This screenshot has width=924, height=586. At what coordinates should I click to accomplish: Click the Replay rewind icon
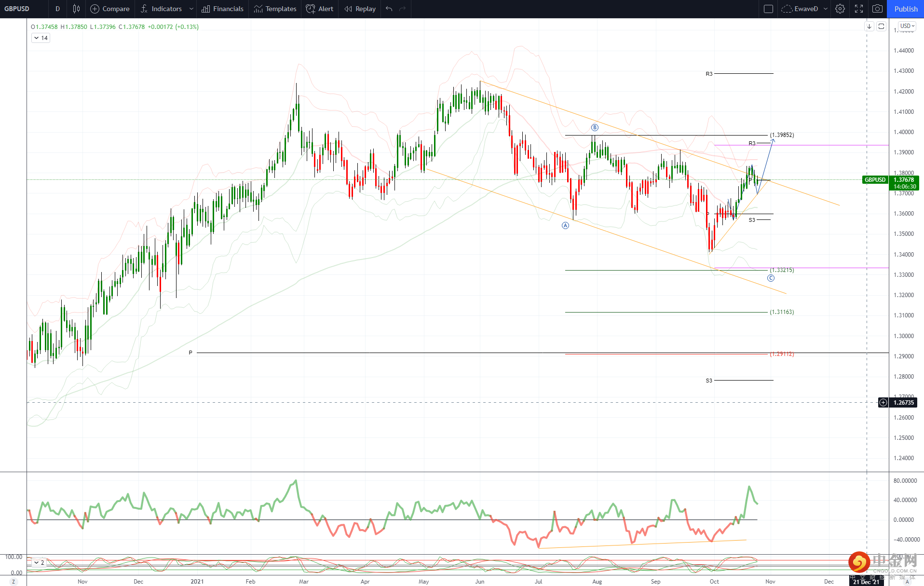[x=348, y=9]
